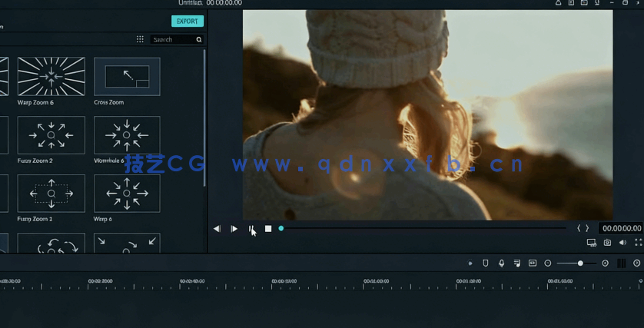Image resolution: width=644 pixels, height=328 pixels.
Task: Open the voiceover microphone recorder
Action: click(x=501, y=263)
